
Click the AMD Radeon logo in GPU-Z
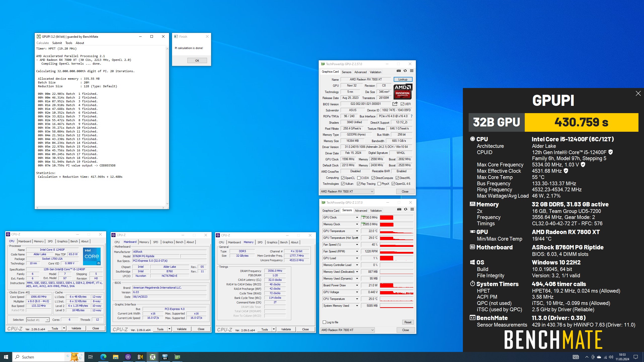pyautogui.click(x=403, y=92)
